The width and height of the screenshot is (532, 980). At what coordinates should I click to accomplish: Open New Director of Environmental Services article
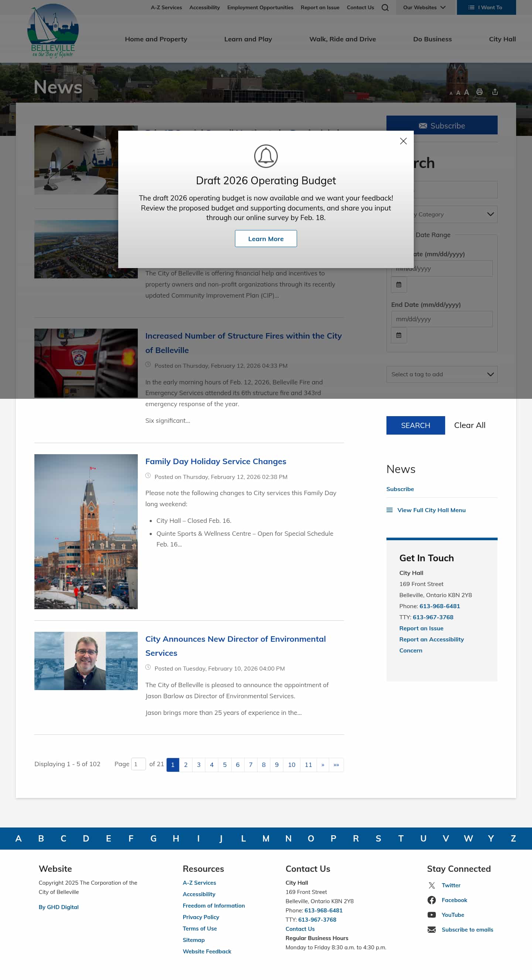pos(236,645)
